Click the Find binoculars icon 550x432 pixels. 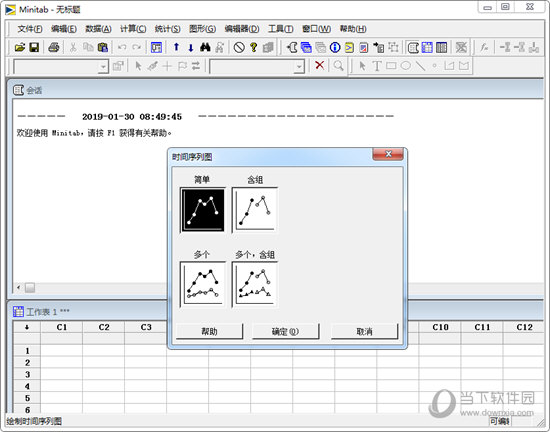click(205, 47)
